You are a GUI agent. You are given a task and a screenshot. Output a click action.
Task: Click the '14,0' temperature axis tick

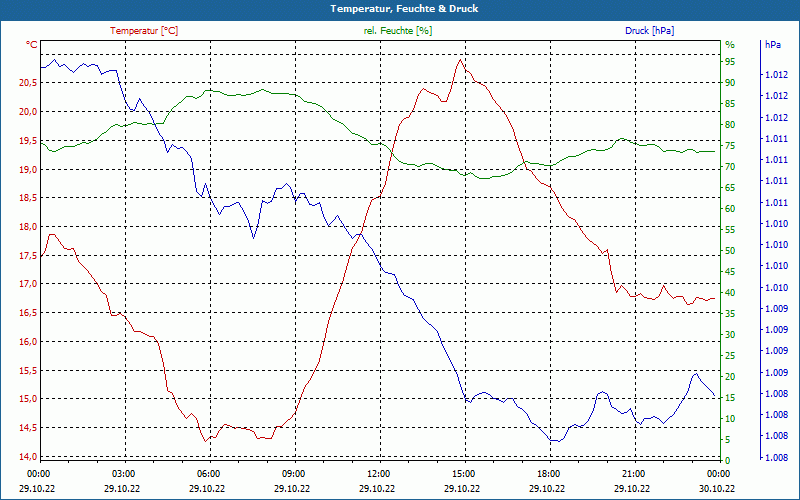28,457
